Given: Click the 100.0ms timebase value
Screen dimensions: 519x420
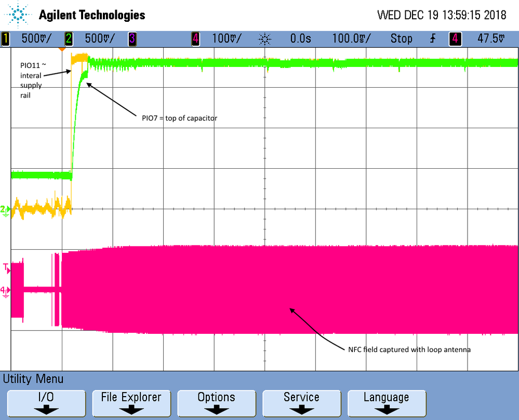Looking at the screenshot, I should pos(352,38).
